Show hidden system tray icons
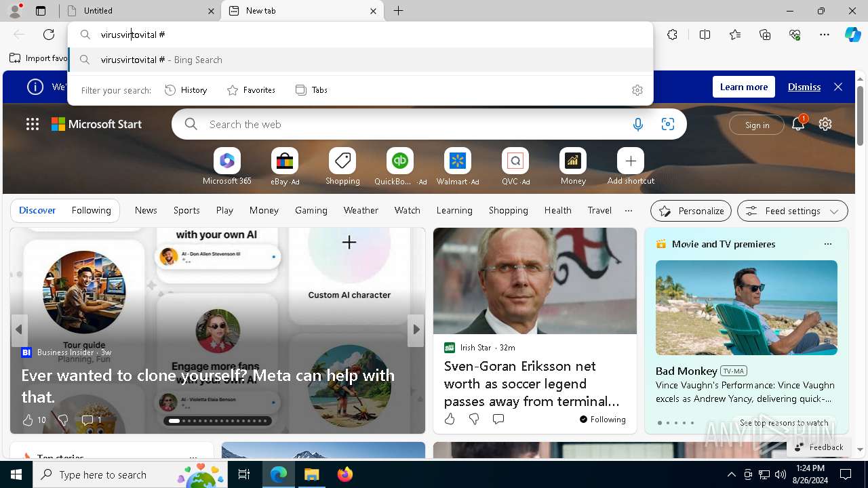 (731, 474)
